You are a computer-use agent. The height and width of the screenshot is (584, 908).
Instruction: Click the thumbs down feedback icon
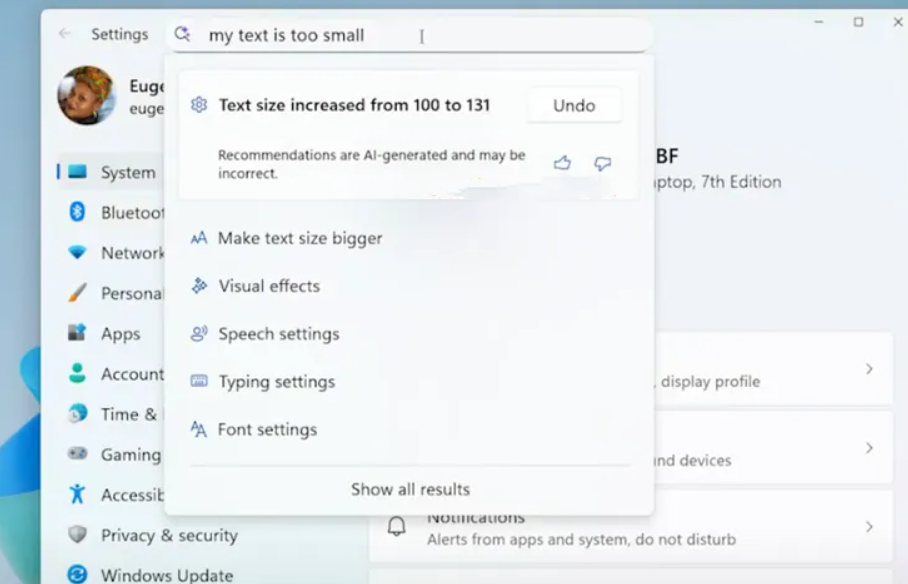[602, 163]
